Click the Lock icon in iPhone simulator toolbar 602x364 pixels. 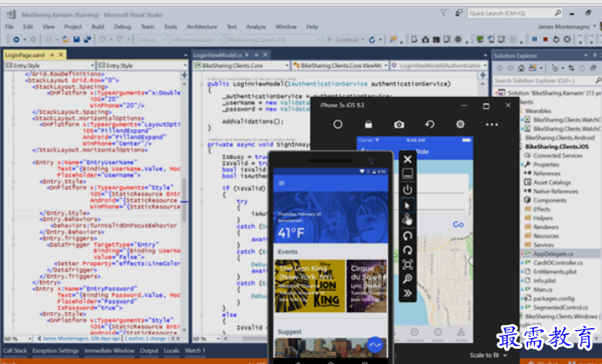coord(368,124)
